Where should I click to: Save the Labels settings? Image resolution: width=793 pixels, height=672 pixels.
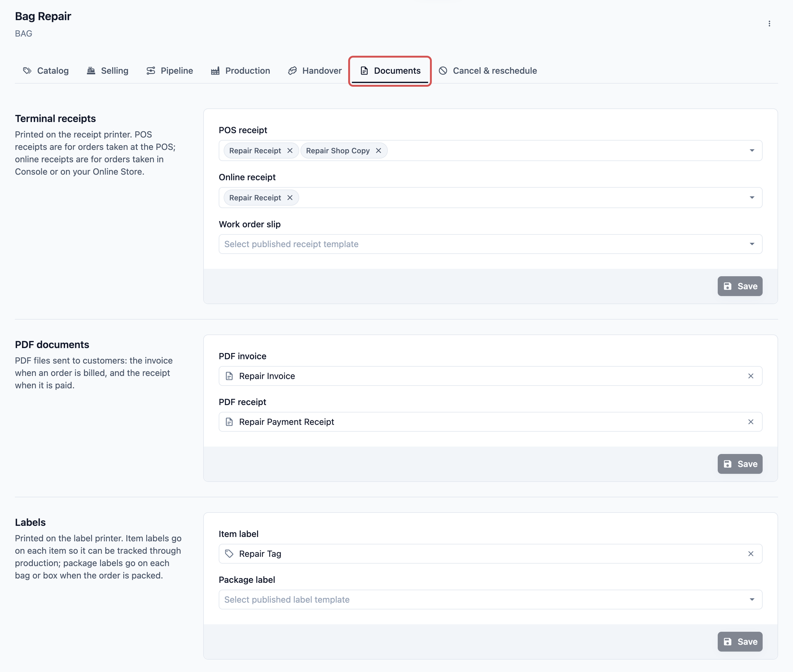coord(740,642)
